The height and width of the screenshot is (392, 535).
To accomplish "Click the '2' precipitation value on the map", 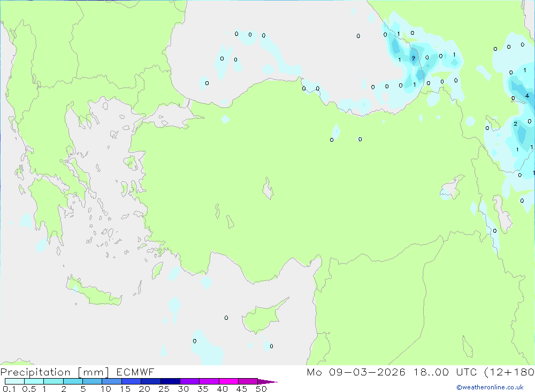I will click(x=515, y=124).
